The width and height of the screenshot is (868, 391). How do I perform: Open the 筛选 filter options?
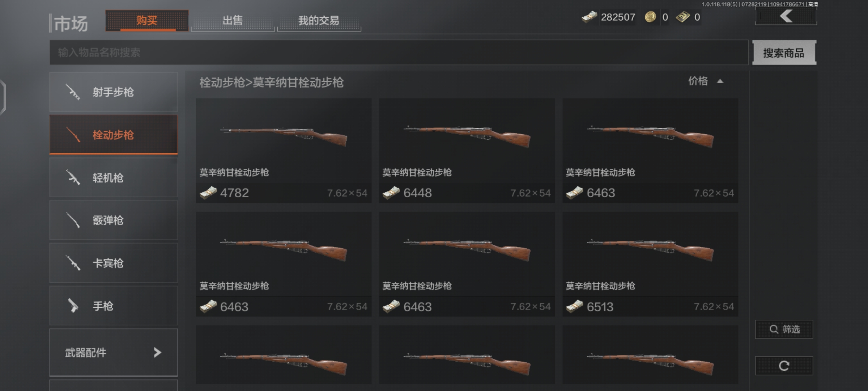[x=784, y=329]
